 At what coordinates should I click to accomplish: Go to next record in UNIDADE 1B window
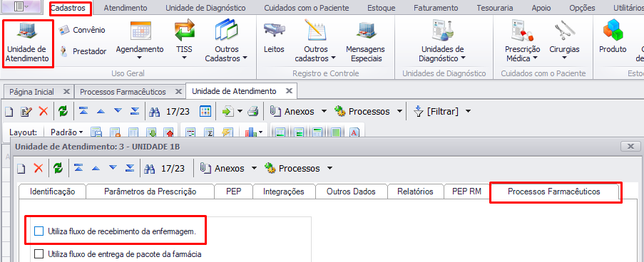(x=113, y=168)
